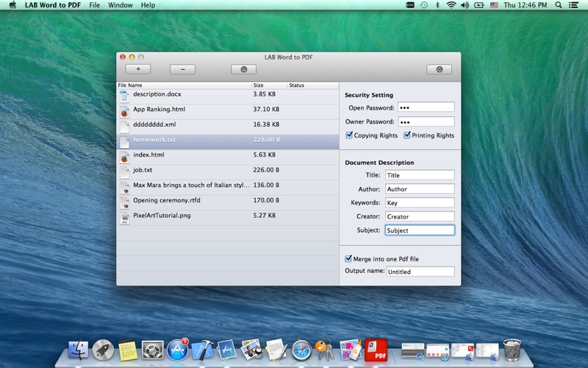Screen dimensions: 588x368
Task: Open Keychain Access keys icon in dock
Action: [325, 350]
